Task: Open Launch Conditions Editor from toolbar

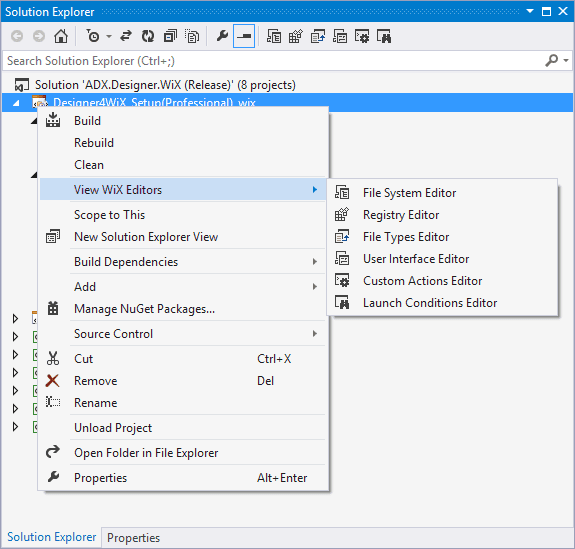Action: click(x=384, y=36)
